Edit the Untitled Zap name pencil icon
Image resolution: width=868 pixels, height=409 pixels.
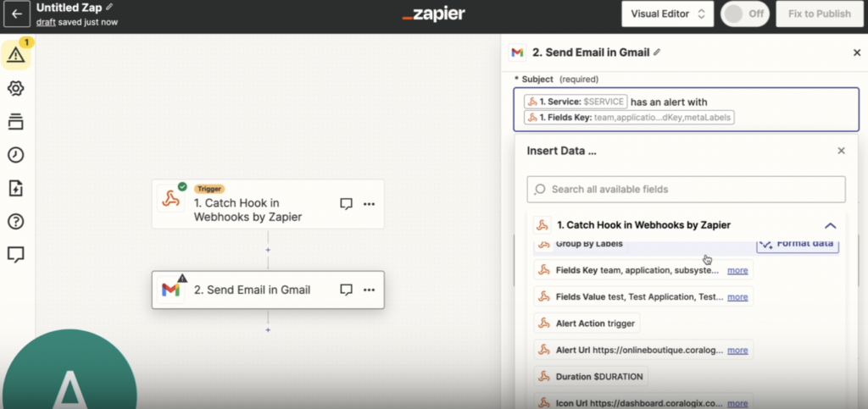tap(109, 7)
